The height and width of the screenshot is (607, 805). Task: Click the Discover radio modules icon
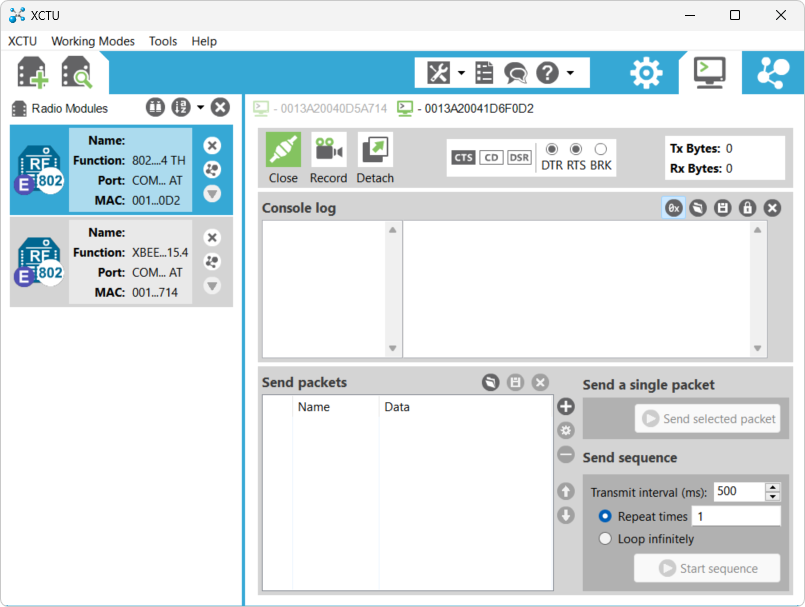pos(76,72)
